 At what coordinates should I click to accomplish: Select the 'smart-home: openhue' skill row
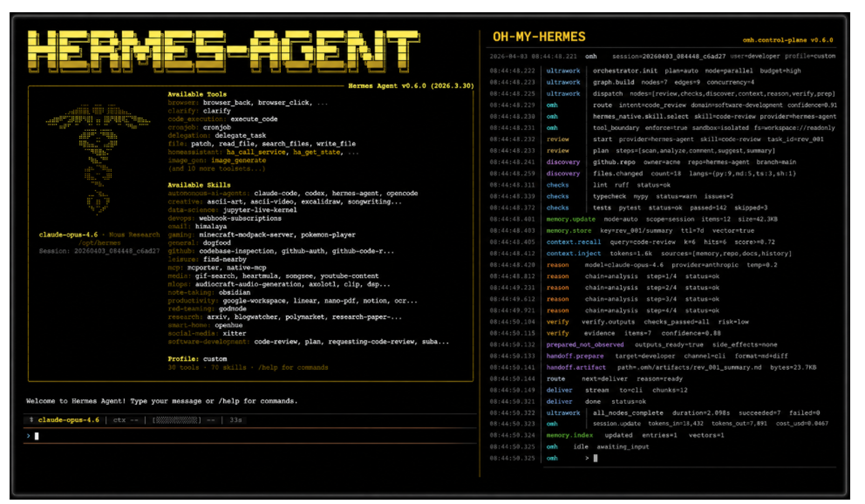[205, 326]
